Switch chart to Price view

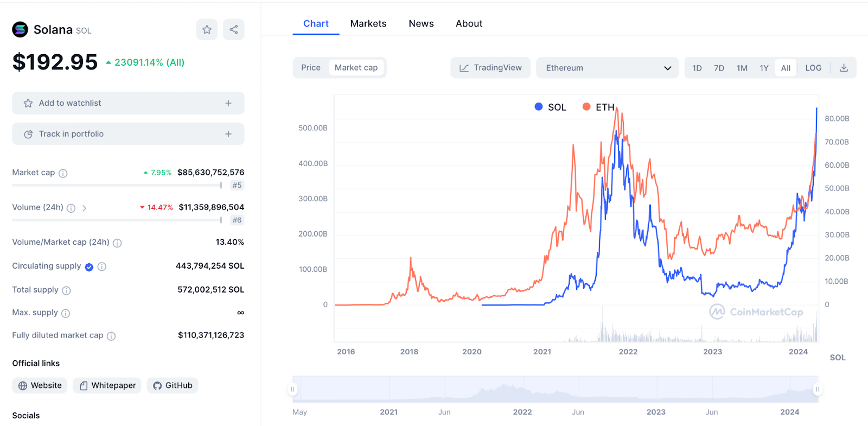311,68
